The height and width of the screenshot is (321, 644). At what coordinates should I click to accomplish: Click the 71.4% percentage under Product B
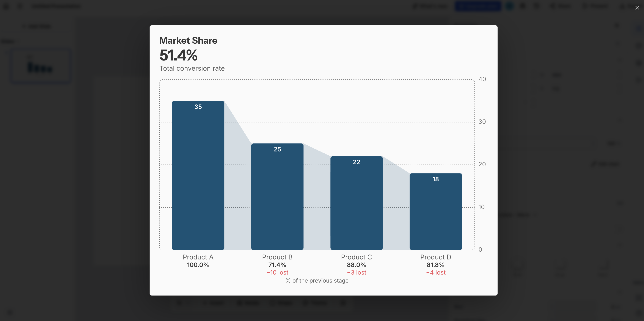[277, 265]
